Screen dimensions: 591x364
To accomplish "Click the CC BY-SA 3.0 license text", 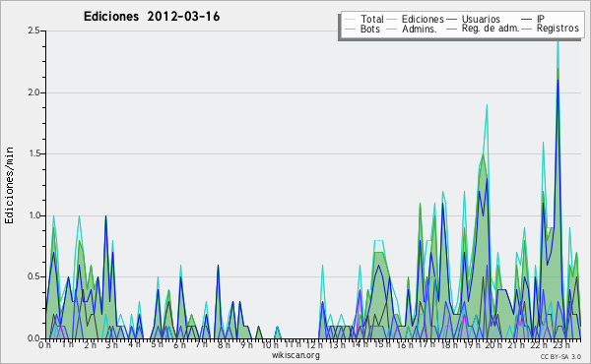I will point(560,356).
